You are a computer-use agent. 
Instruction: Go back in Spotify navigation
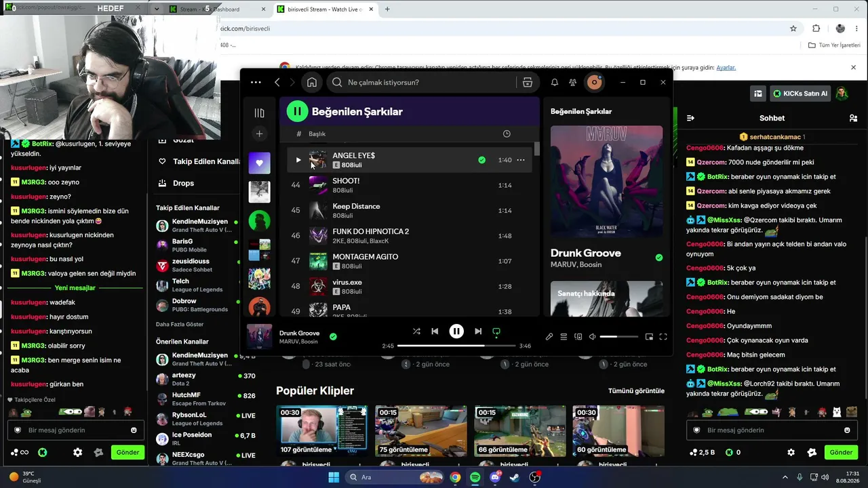coord(277,82)
